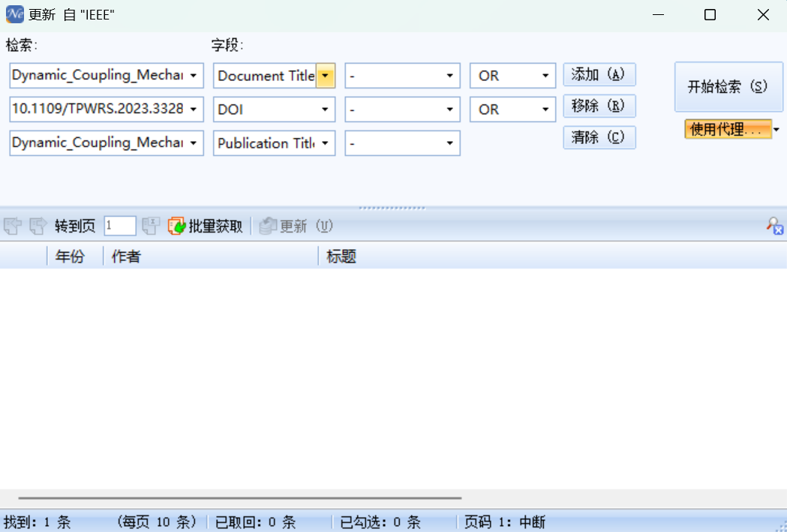
Task: Click the 移除 (R) remove button
Action: click(x=599, y=106)
